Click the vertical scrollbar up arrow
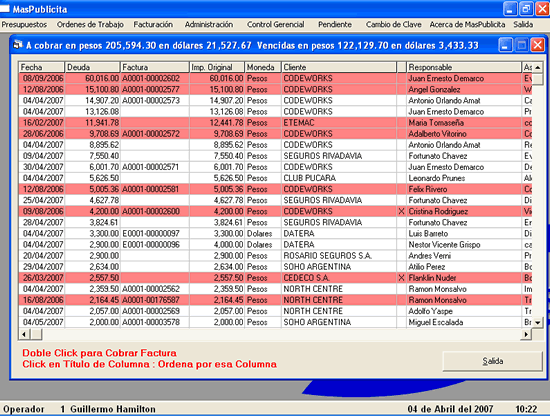 point(537,67)
